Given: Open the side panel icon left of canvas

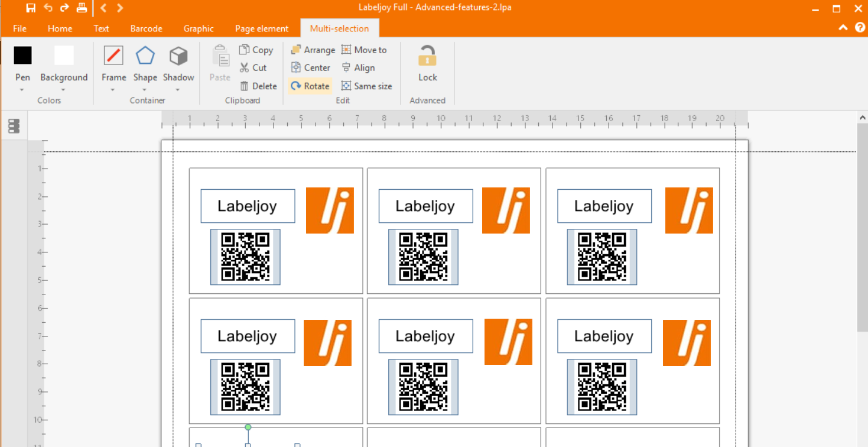Looking at the screenshot, I should coord(14,126).
